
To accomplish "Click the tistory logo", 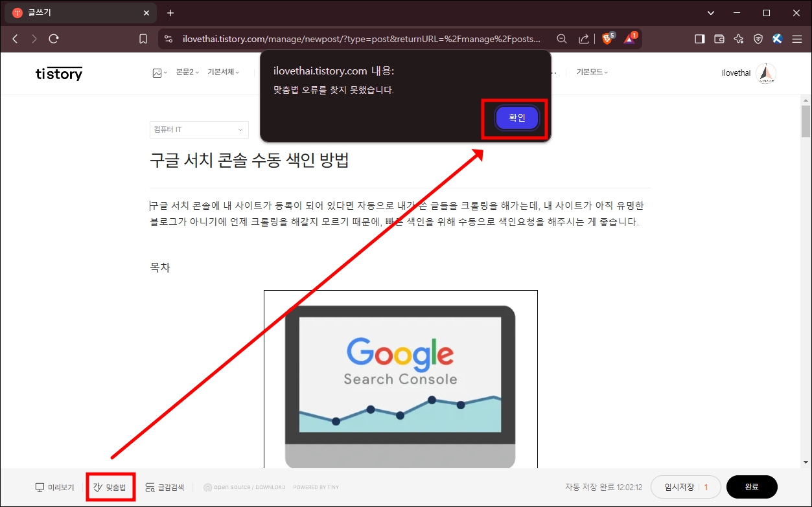I will coord(59,73).
